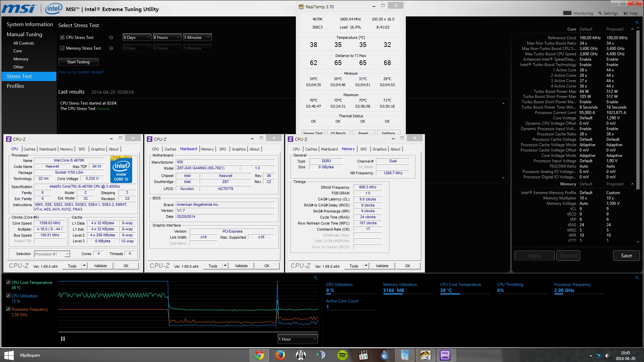Open Graphics tab in Mainboard CPU-Z window
This screenshot has width=644, height=362.
(238, 149)
